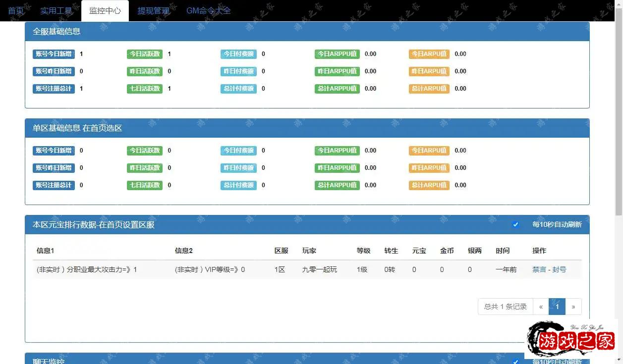Switch to the 实用工具 tab
The width and height of the screenshot is (623, 364).
[x=56, y=10]
